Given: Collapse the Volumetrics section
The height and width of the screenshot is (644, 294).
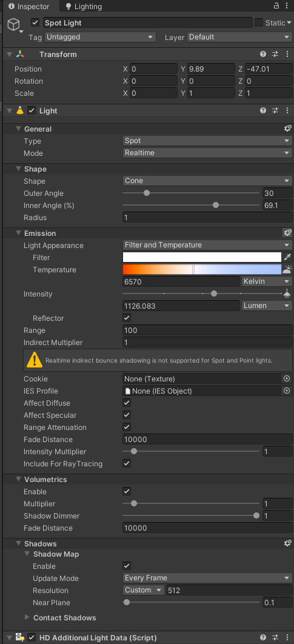Looking at the screenshot, I should click(18, 479).
